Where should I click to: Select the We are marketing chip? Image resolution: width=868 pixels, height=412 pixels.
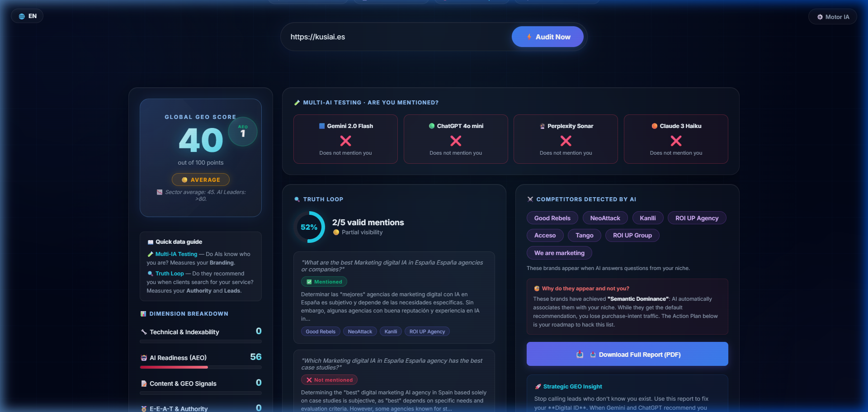[559, 253]
